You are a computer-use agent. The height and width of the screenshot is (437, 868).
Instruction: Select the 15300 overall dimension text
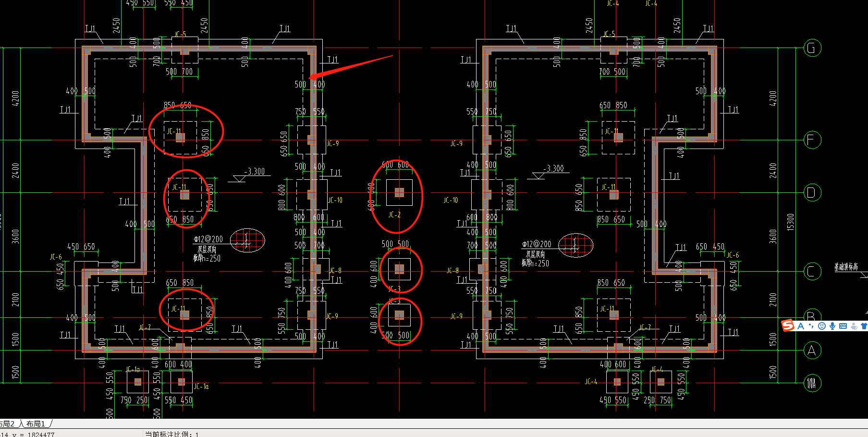[x=791, y=222]
